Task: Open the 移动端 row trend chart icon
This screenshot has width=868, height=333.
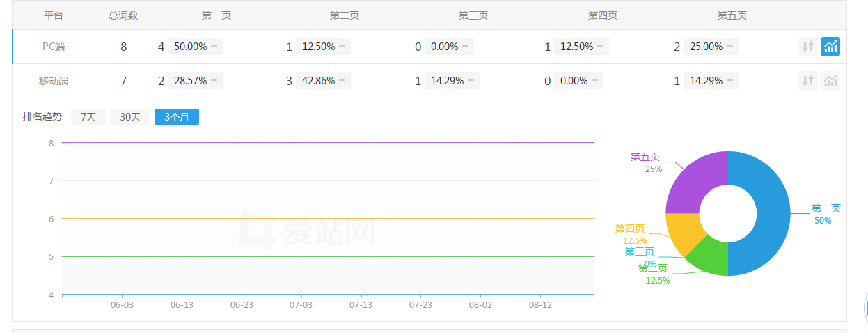Action: (x=830, y=81)
